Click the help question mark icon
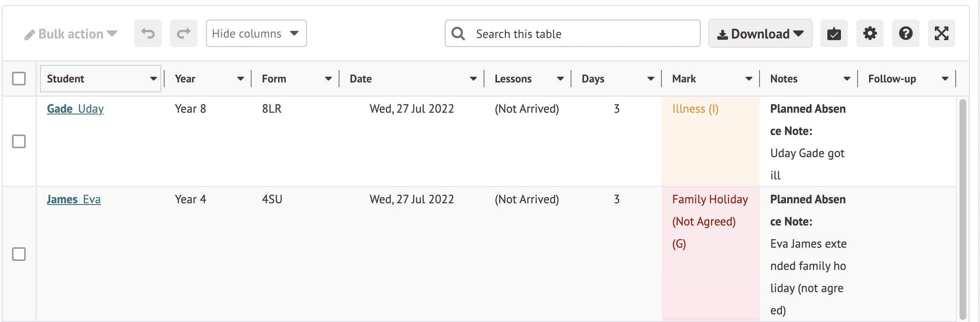Viewport: 980px width, 322px height. pyautogui.click(x=905, y=33)
